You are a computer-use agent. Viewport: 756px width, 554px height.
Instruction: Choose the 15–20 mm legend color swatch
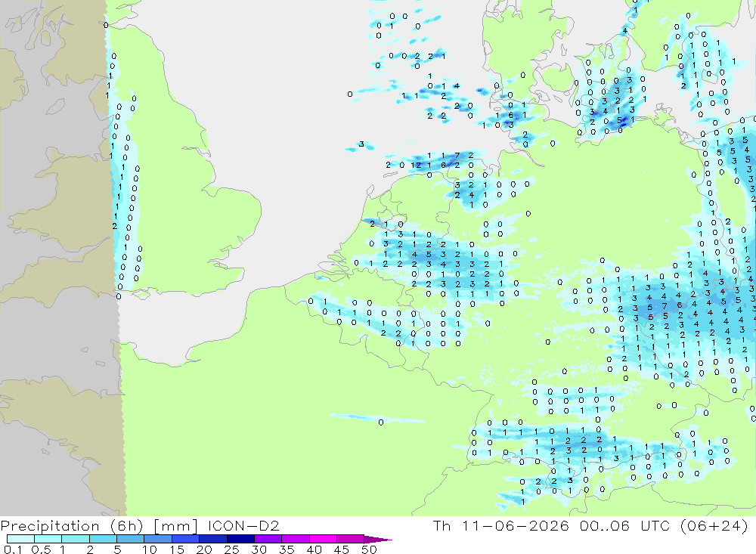(x=186, y=539)
